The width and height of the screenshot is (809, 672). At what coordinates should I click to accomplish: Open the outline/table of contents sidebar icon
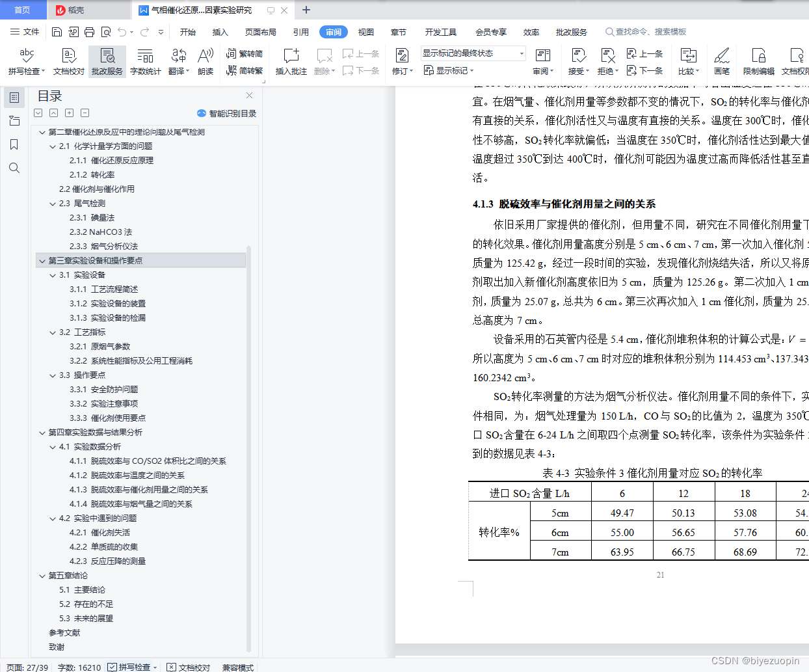click(x=14, y=98)
